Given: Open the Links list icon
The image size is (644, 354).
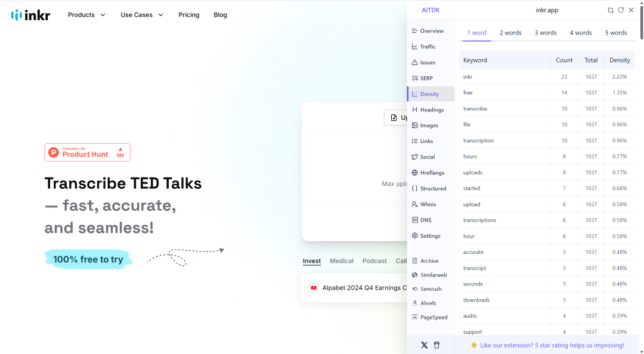Looking at the screenshot, I should 415,141.
